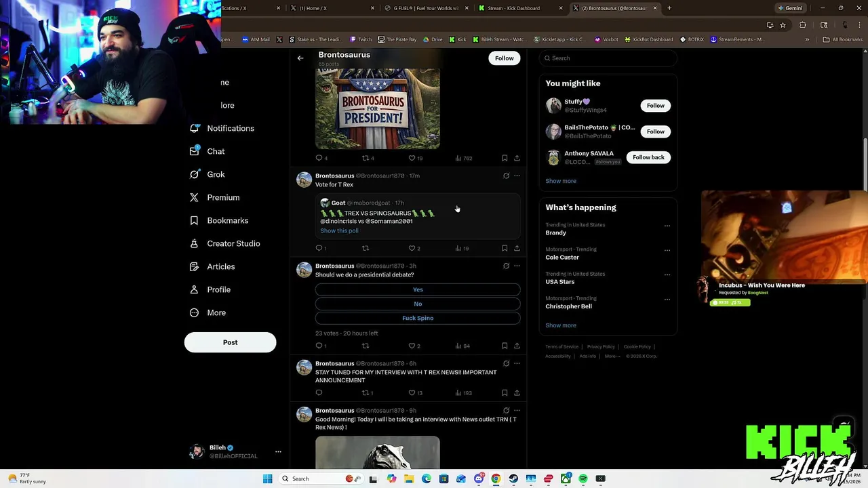
Task: Open Profile from the sidebar
Action: [210, 289]
